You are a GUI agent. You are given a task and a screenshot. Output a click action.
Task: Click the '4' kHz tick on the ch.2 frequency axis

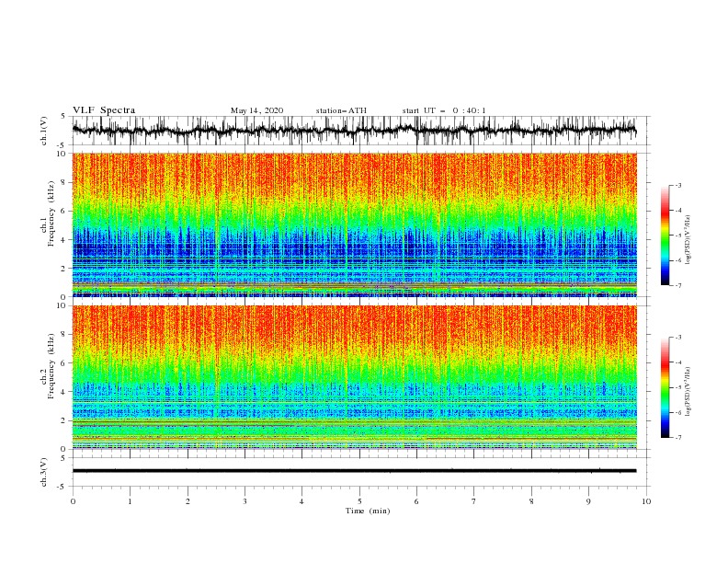64,392
